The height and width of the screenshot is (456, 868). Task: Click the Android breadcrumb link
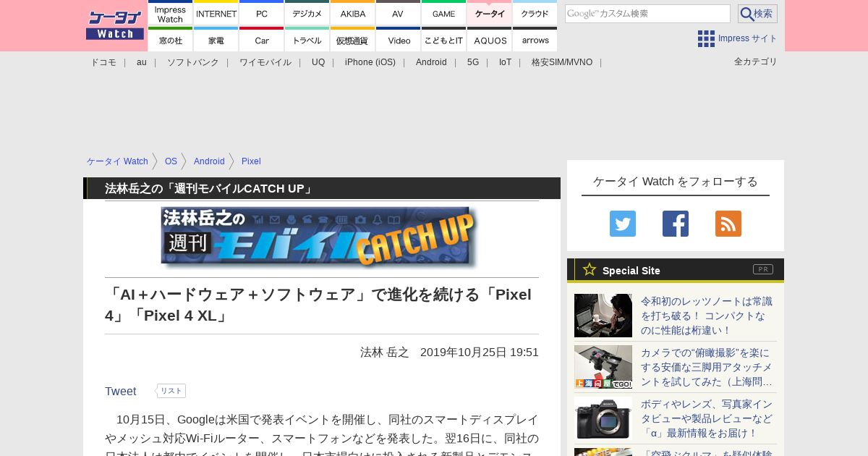click(209, 161)
